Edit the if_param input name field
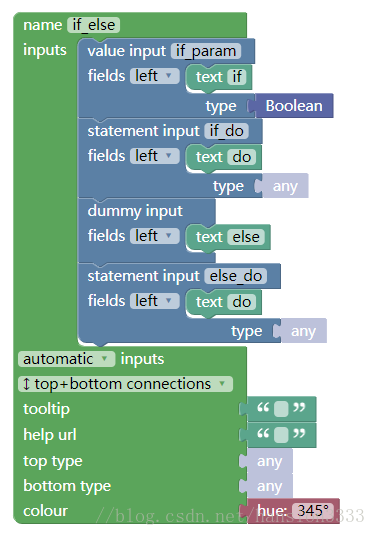The height and width of the screenshot is (536, 377). click(x=206, y=51)
